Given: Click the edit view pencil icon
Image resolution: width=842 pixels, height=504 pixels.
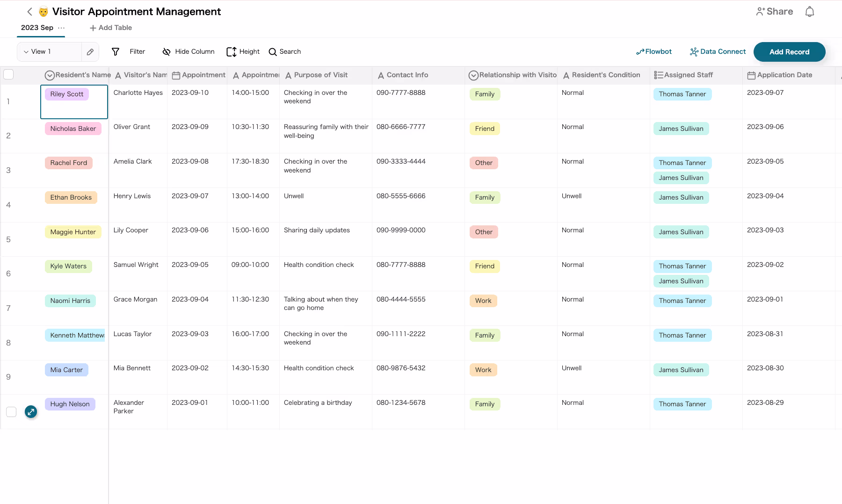Looking at the screenshot, I should point(90,52).
